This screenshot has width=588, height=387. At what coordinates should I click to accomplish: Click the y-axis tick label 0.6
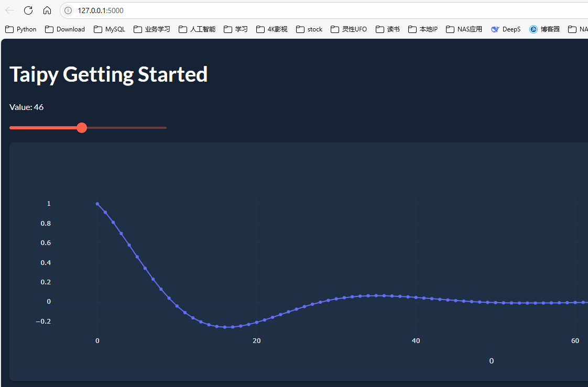click(x=46, y=243)
